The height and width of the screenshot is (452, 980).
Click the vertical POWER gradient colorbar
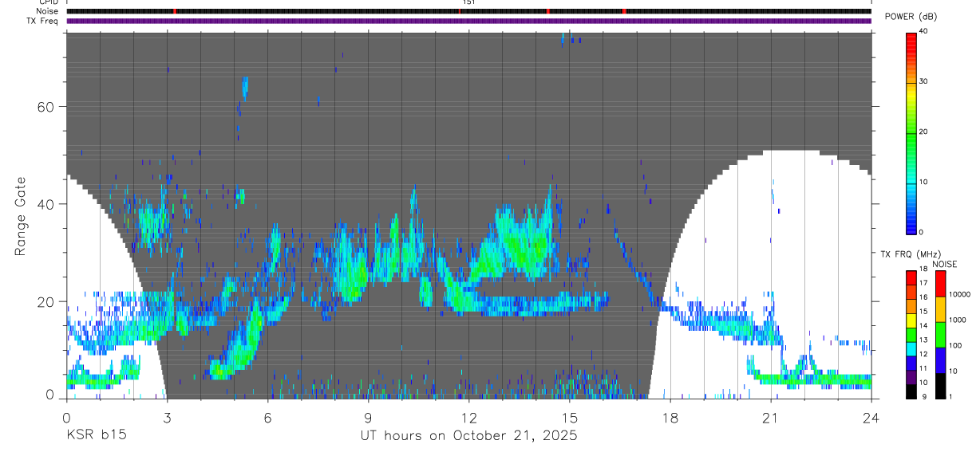pyautogui.click(x=911, y=133)
